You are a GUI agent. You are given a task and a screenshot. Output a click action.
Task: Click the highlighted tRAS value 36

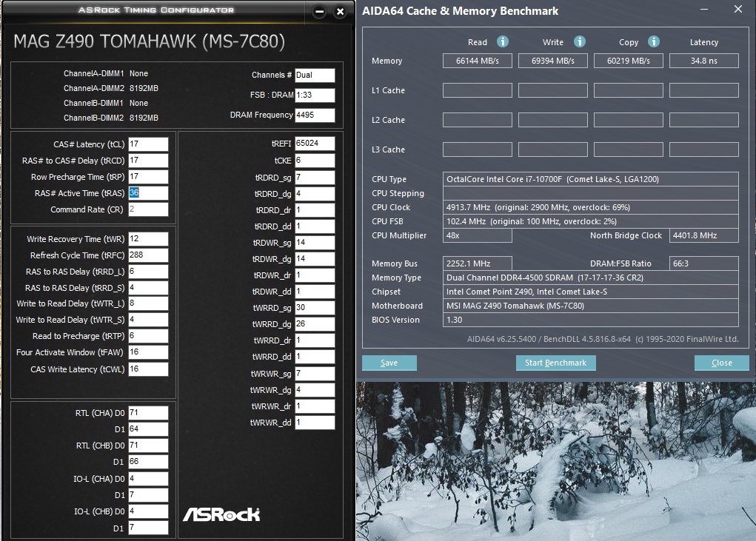(134, 192)
